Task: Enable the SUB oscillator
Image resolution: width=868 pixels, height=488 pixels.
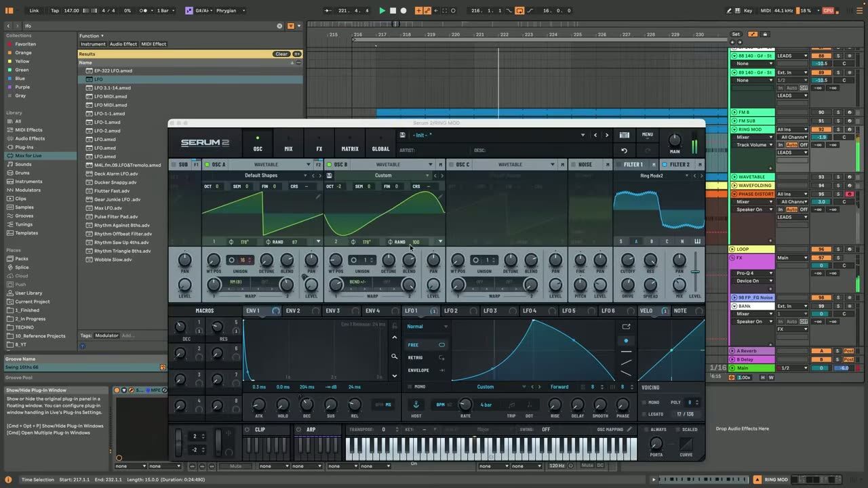Action: point(174,165)
